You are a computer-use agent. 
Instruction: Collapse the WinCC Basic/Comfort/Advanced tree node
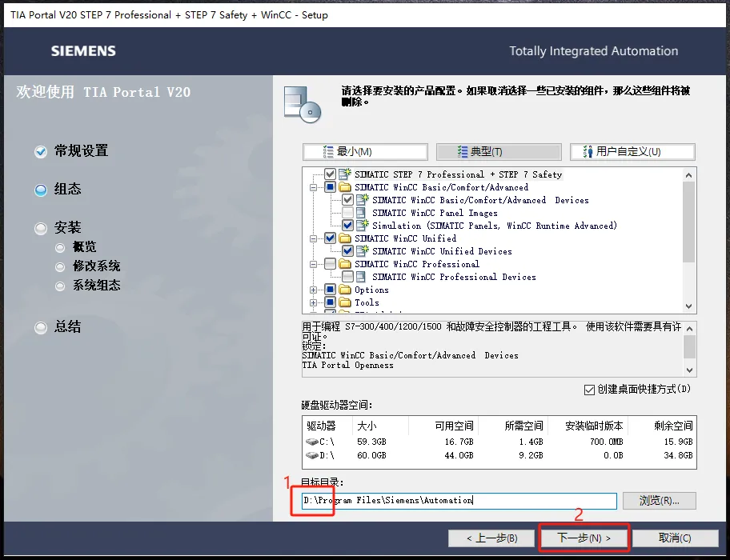pyautogui.click(x=313, y=187)
